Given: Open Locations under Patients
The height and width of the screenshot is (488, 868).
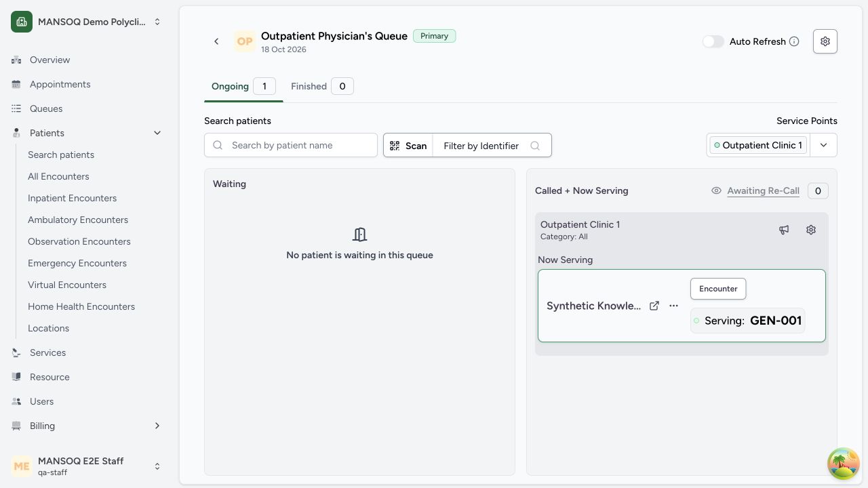Looking at the screenshot, I should tap(48, 328).
